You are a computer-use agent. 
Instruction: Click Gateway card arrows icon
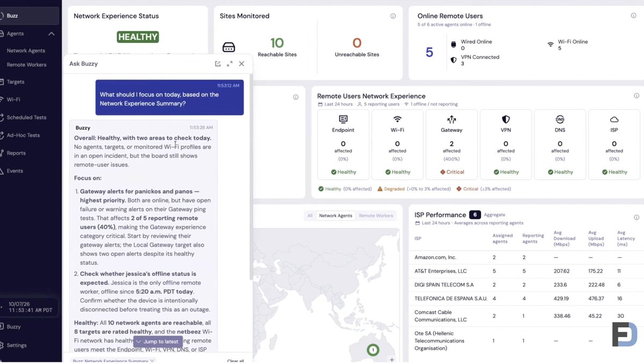tap(451, 119)
